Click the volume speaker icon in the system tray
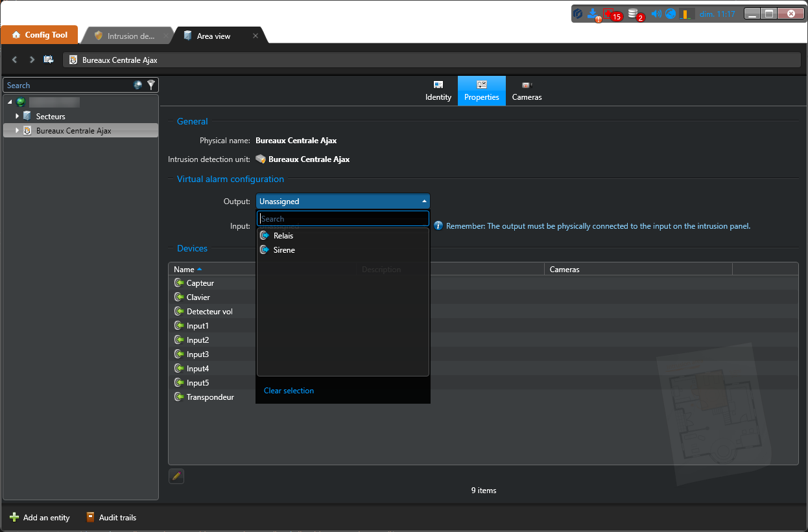Viewport: 808px width, 532px height. pos(656,14)
